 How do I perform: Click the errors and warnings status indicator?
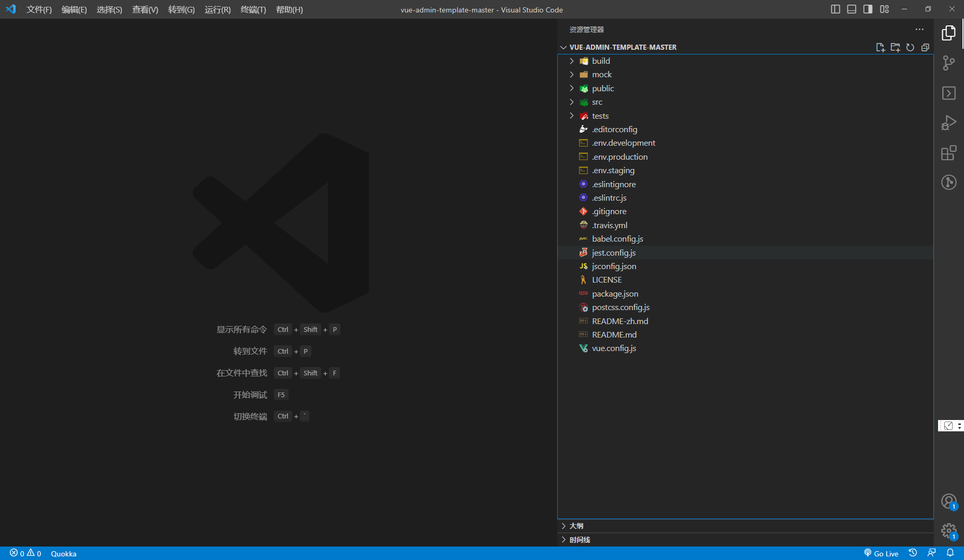25,553
